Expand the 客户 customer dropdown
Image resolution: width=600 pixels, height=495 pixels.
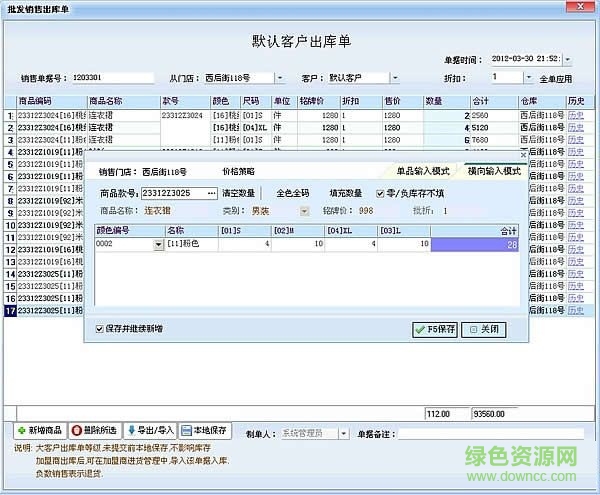(x=394, y=77)
